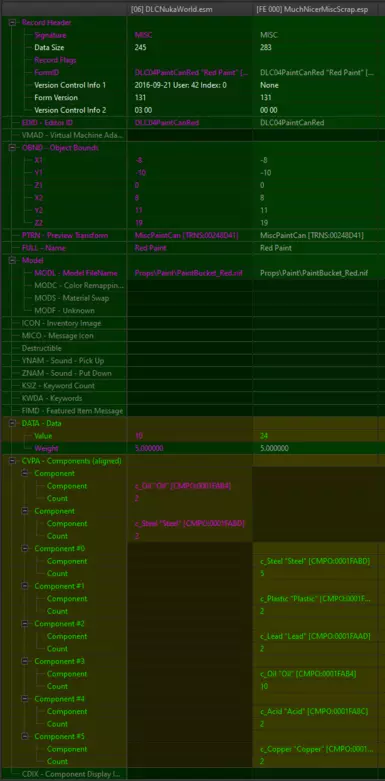Select the Form Version row

coord(192,98)
